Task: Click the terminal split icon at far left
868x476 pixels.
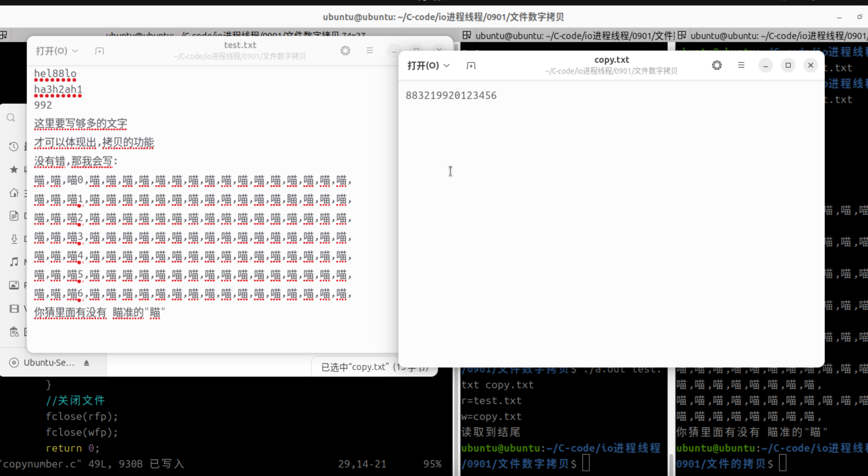Action: (x=4, y=35)
